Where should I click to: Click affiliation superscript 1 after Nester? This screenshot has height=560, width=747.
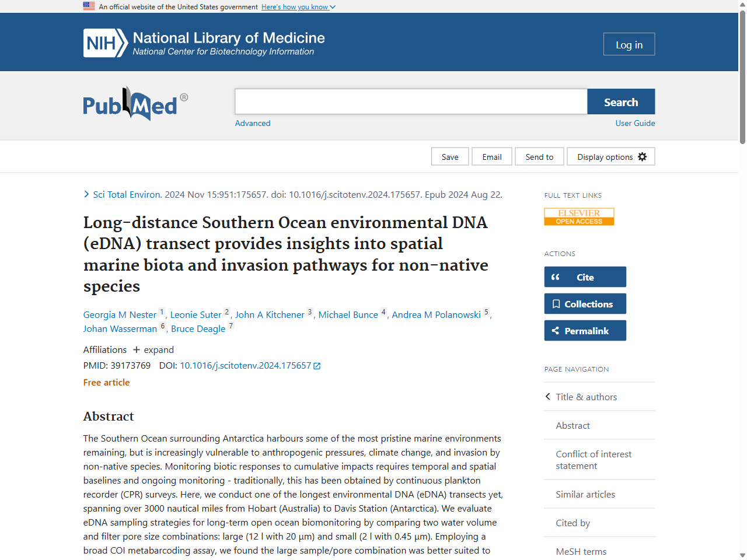pos(162,312)
